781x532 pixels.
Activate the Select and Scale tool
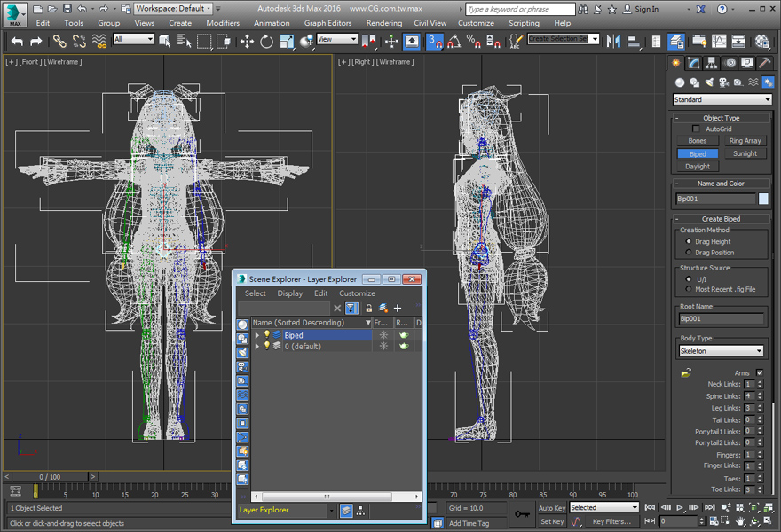coord(287,42)
